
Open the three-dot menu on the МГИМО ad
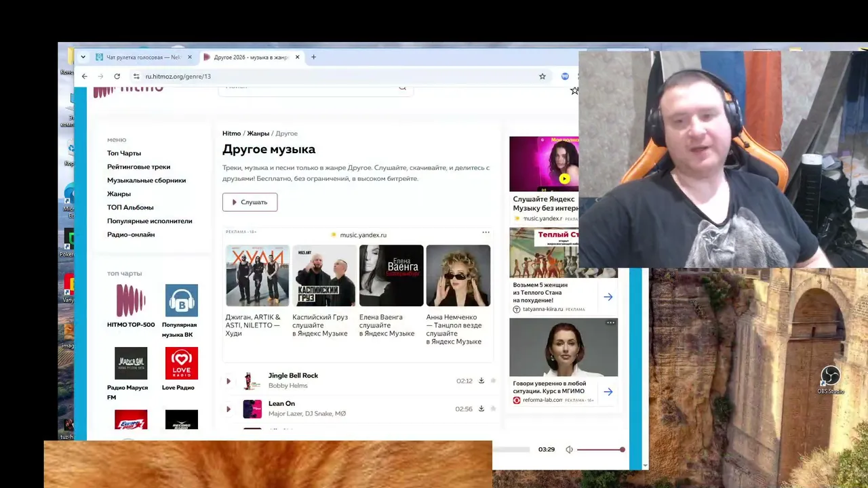[x=610, y=323]
